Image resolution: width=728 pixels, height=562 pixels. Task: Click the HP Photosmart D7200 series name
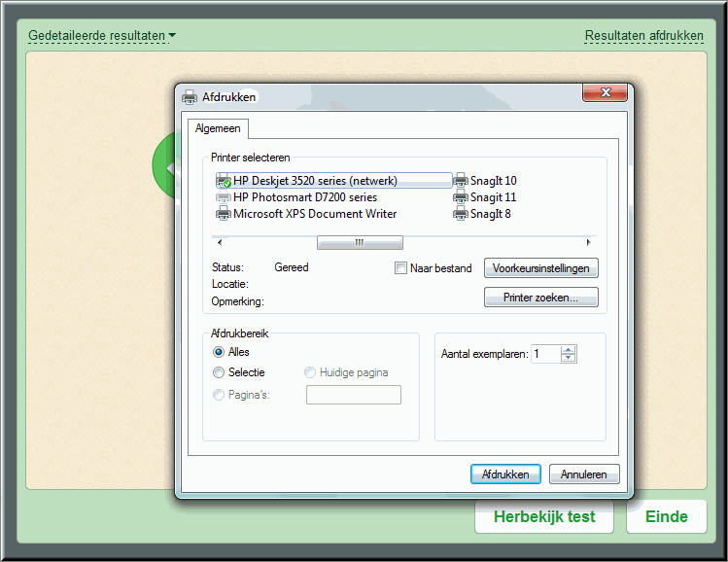click(305, 197)
